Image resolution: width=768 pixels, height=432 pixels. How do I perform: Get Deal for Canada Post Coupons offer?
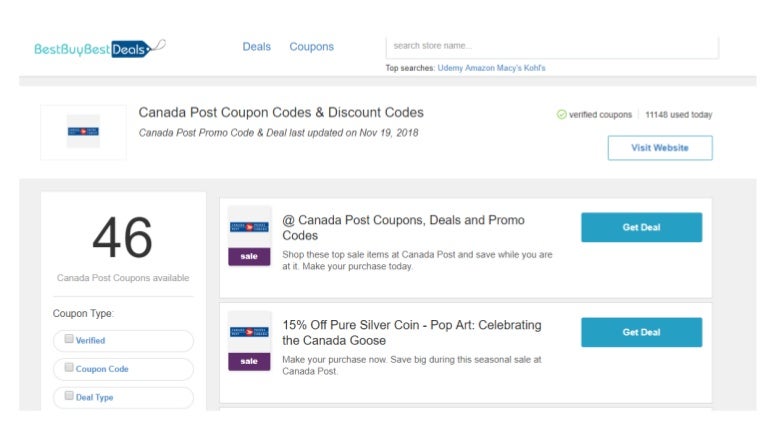[x=641, y=227]
